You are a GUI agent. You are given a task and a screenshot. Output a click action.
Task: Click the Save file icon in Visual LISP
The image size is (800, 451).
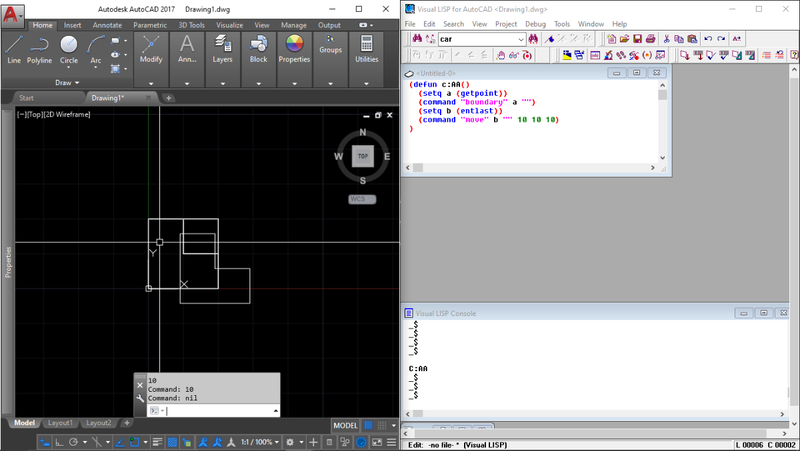(x=636, y=38)
